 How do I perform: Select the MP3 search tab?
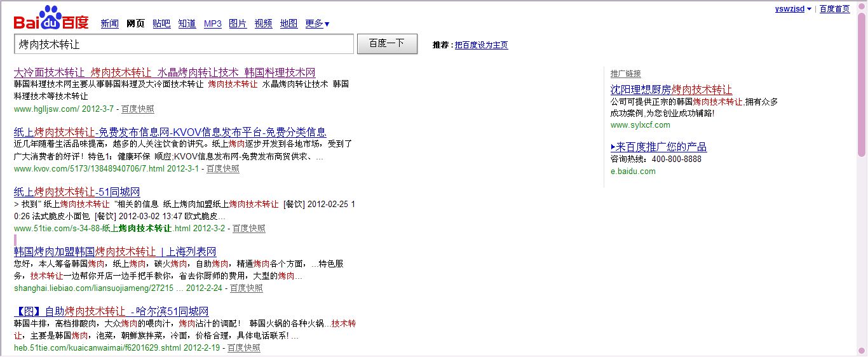point(212,24)
